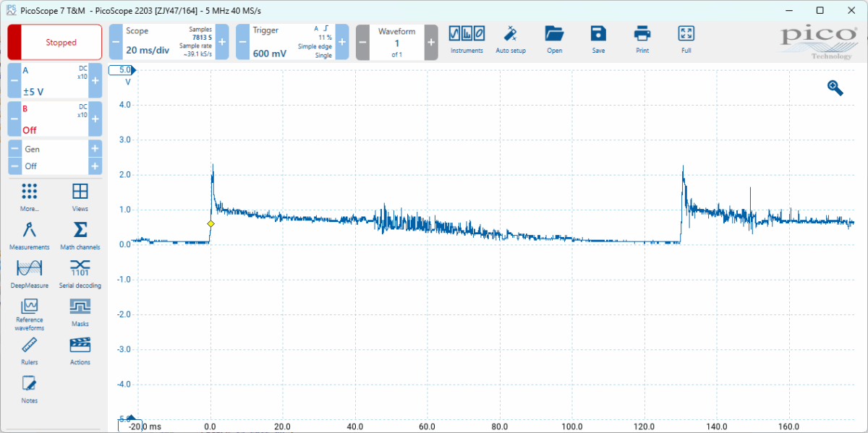Open More tools menu

tap(30, 197)
